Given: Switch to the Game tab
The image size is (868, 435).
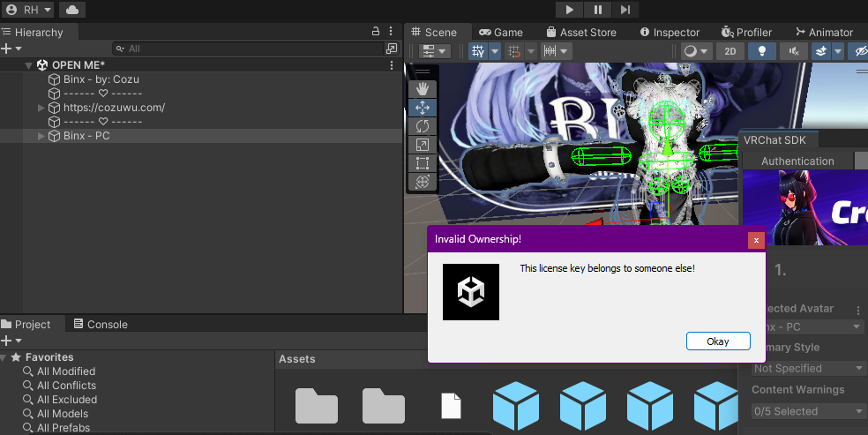Looking at the screenshot, I should click(501, 32).
